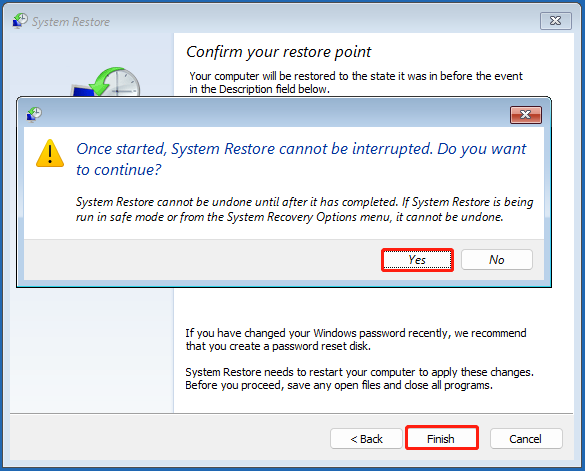
Task: Click Finish in System Restore wizard
Action: click(441, 439)
